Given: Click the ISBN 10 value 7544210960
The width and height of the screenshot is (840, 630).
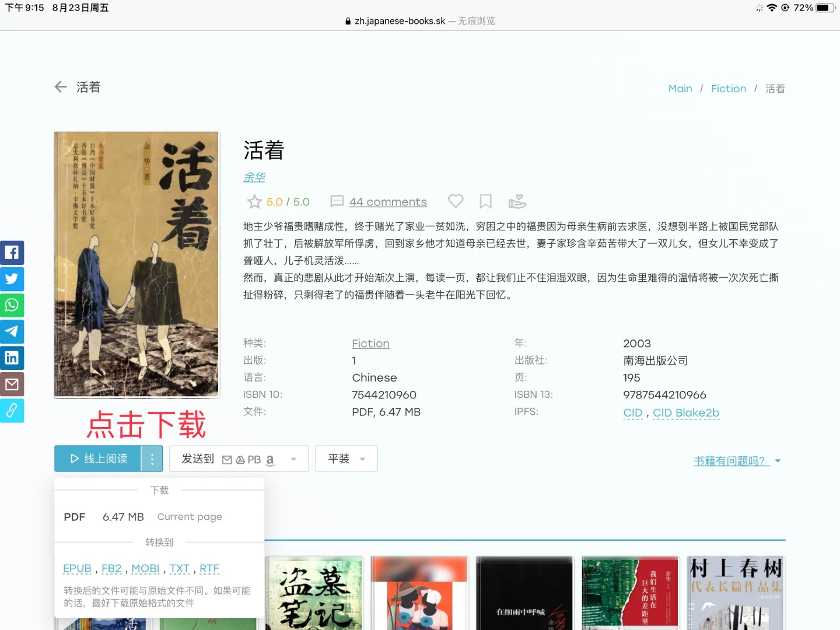Looking at the screenshot, I should [x=384, y=395].
